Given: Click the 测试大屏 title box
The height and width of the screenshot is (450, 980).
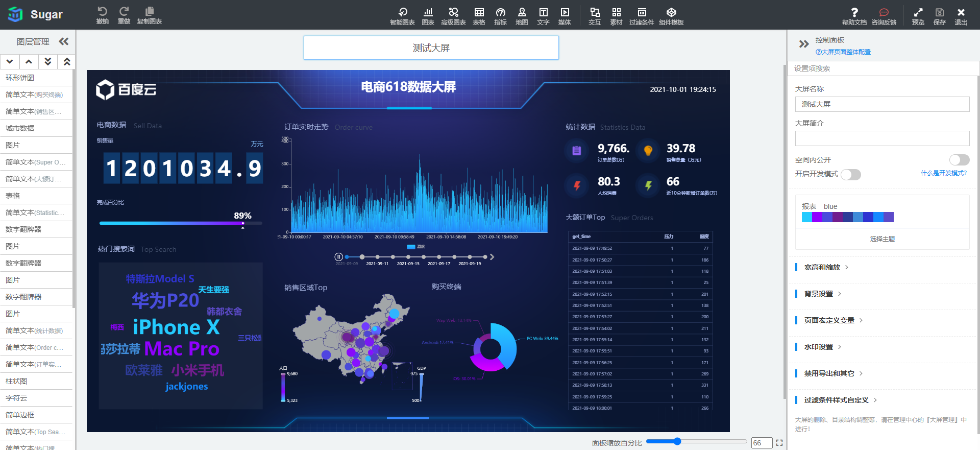Looking at the screenshot, I should point(431,48).
